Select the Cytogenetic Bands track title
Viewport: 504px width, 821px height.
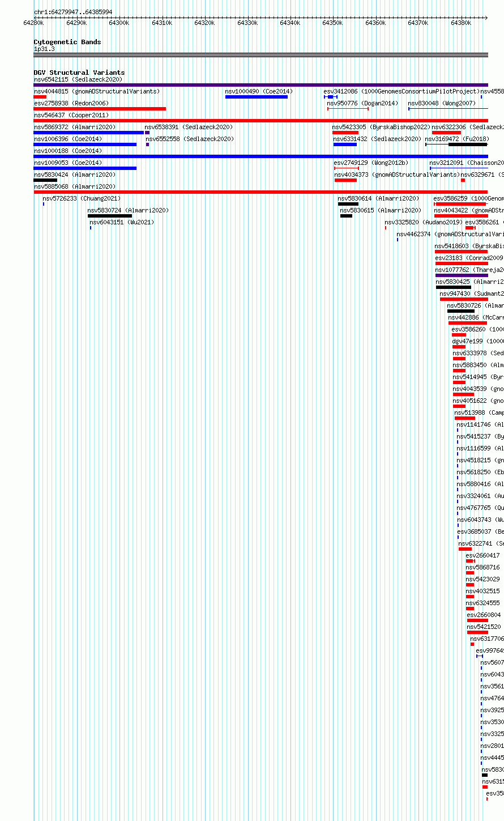[67, 42]
